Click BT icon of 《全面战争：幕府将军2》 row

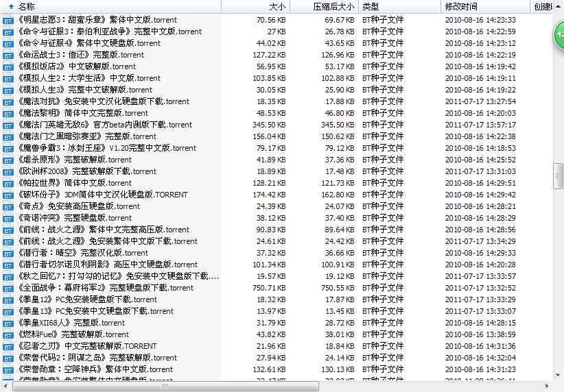(x=8, y=288)
